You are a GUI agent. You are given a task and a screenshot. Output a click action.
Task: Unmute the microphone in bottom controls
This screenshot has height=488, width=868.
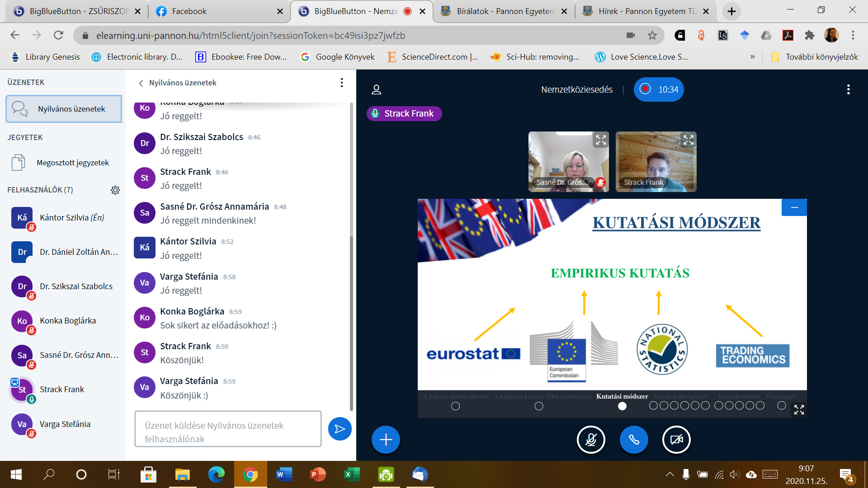pos(591,439)
